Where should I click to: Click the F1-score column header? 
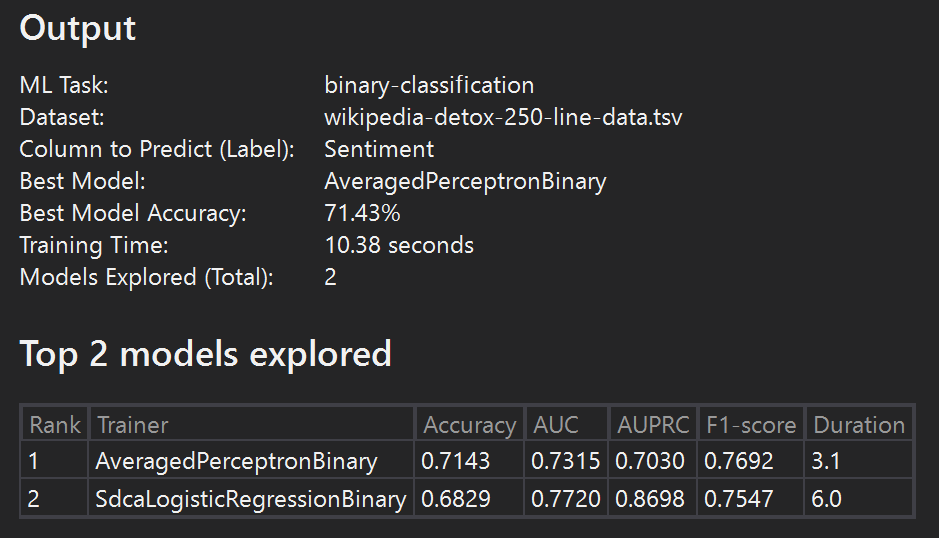750,425
